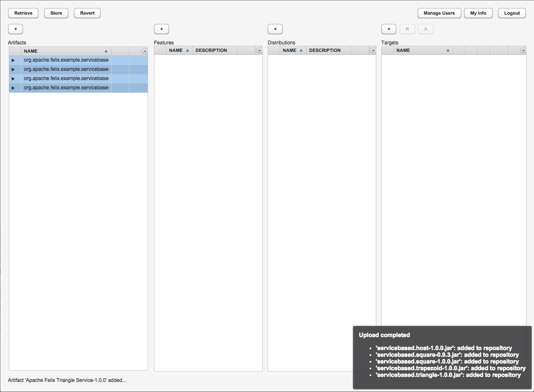534x392 pixels.
Task: Open Manage Users
Action: pos(439,13)
